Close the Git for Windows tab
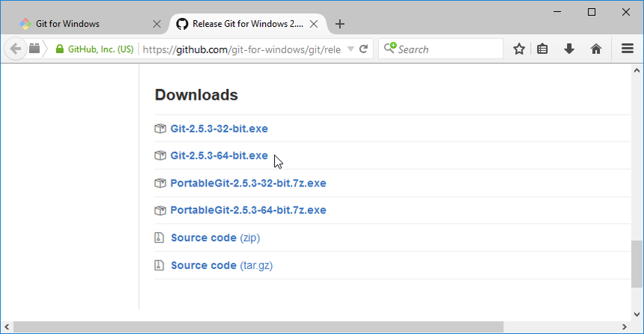This screenshot has width=644, height=334. pos(157,24)
